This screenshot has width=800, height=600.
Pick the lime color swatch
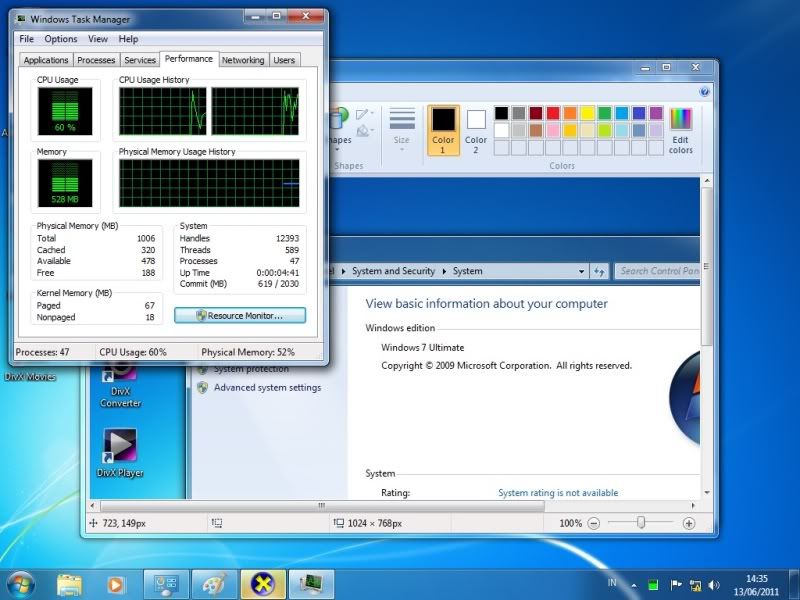[605, 131]
